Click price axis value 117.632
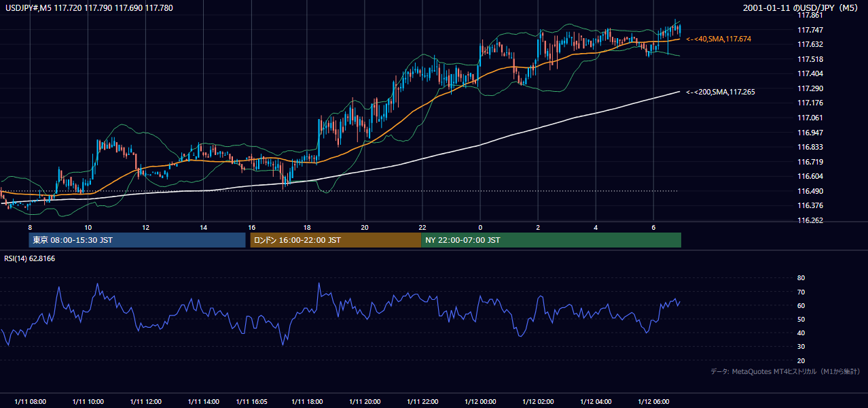The image size is (868, 408). (x=810, y=44)
